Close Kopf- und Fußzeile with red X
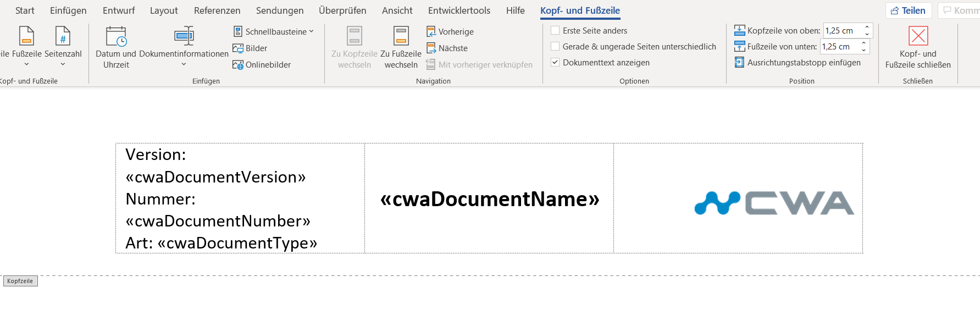The height and width of the screenshot is (315, 980). click(x=918, y=36)
